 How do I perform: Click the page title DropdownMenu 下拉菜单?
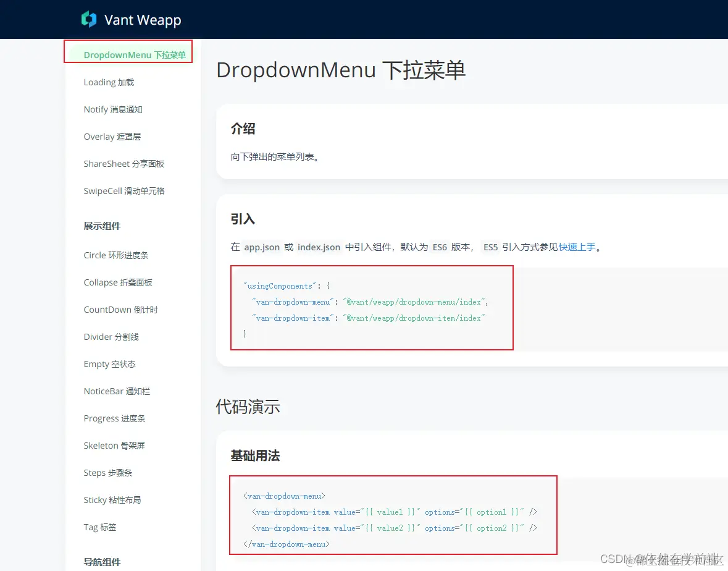click(x=341, y=70)
